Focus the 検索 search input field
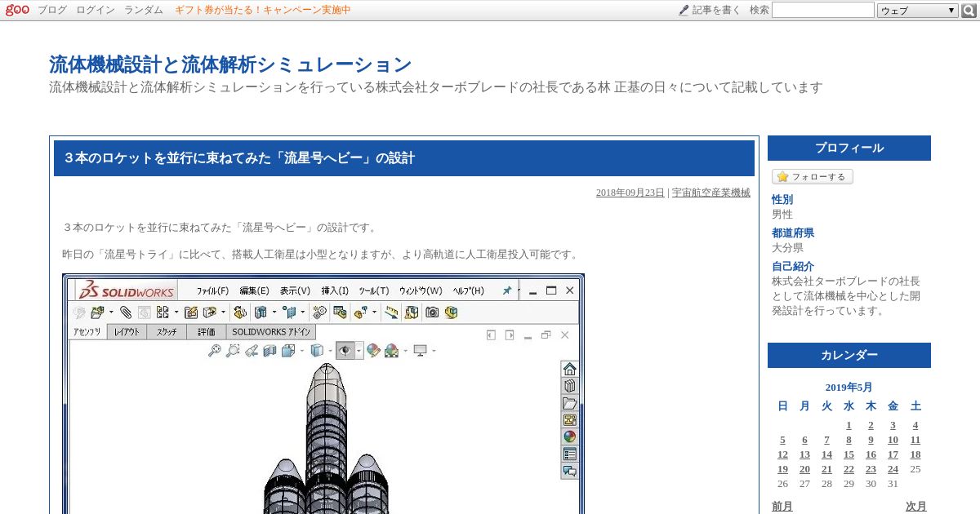This screenshot has height=514, width=980. coord(823,10)
